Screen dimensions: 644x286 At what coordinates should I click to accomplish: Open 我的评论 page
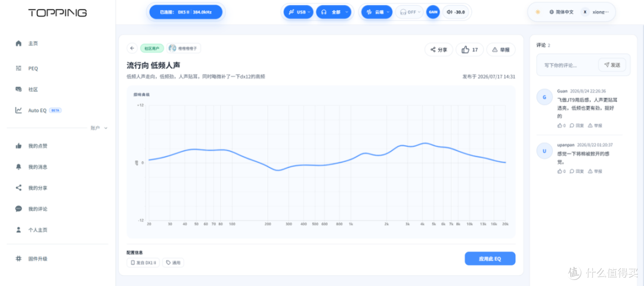[38, 209]
